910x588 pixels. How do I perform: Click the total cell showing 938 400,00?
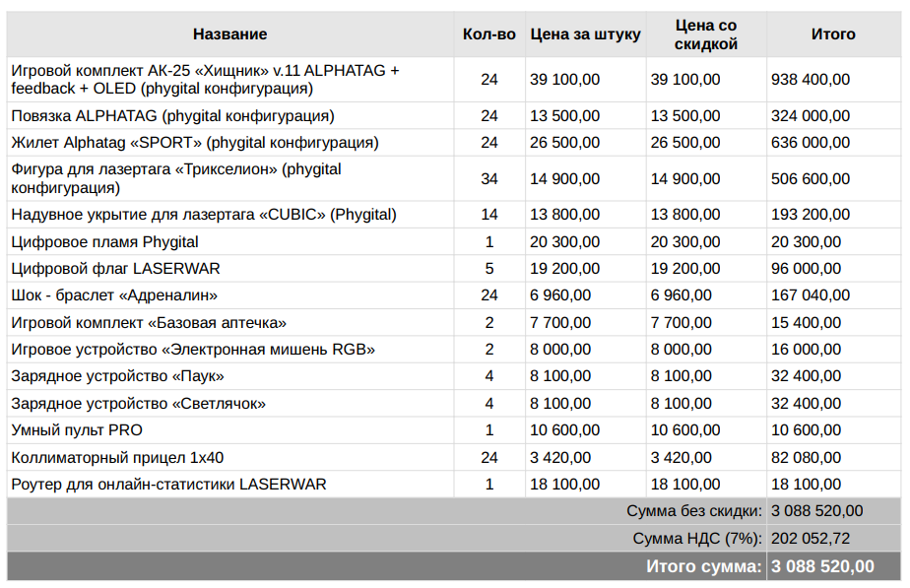811,80
